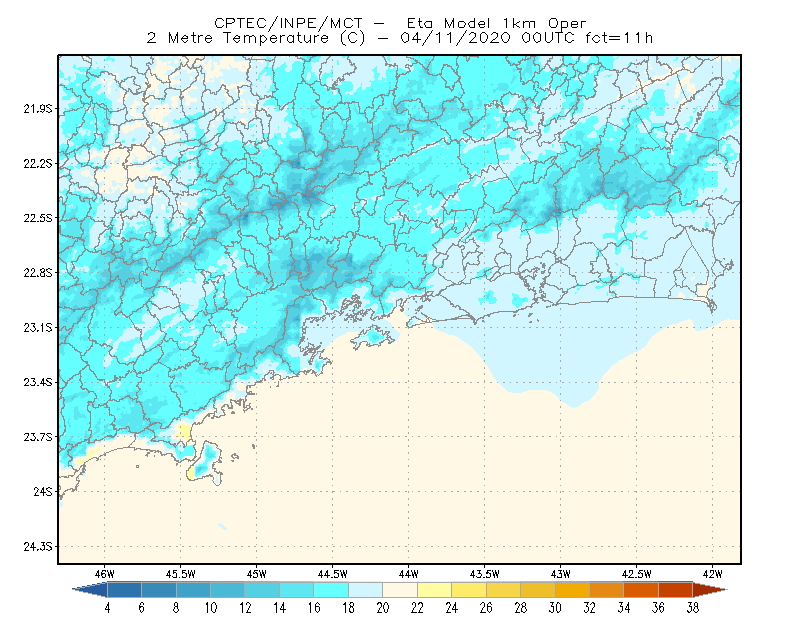Select the legend value 26
Viewport: 800px width, 618px height.
(x=486, y=608)
